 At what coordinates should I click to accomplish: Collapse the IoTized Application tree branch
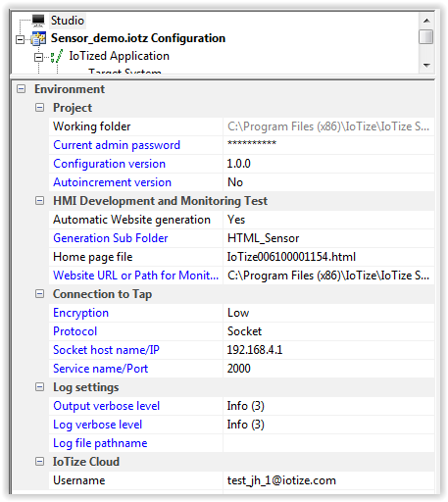38,57
